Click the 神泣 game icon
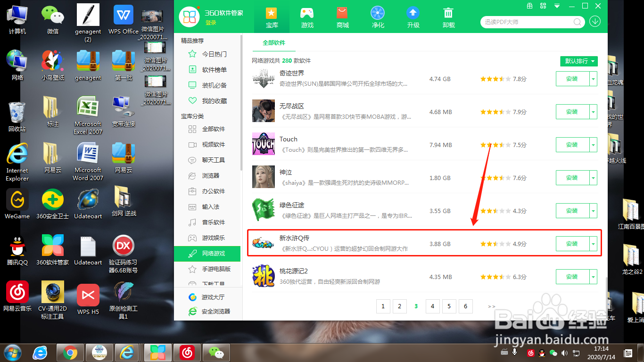This screenshot has width=644, height=362. pos(264,177)
